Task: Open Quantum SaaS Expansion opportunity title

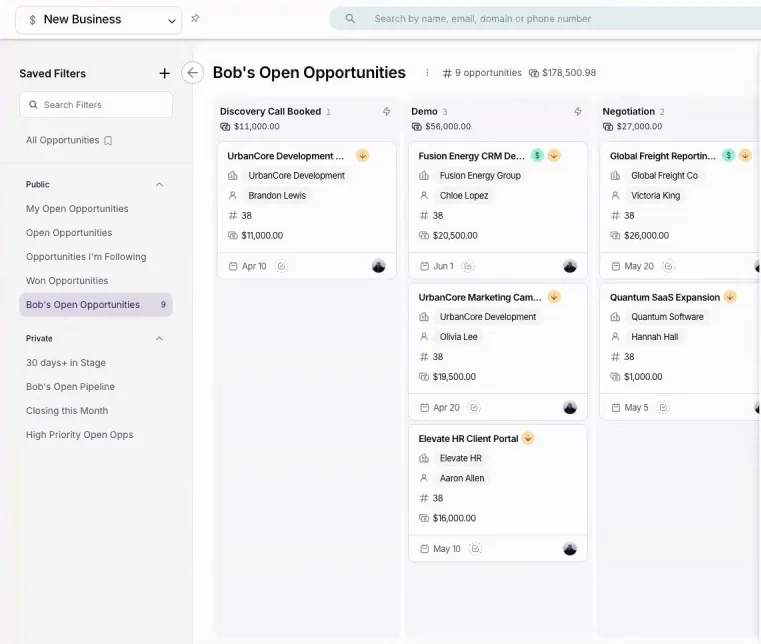Action: [x=664, y=297]
